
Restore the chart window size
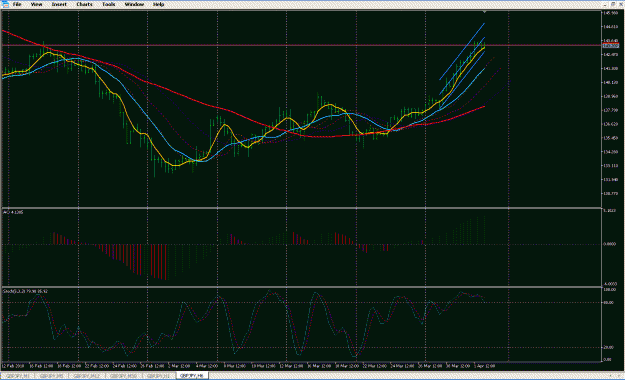[613, 4]
